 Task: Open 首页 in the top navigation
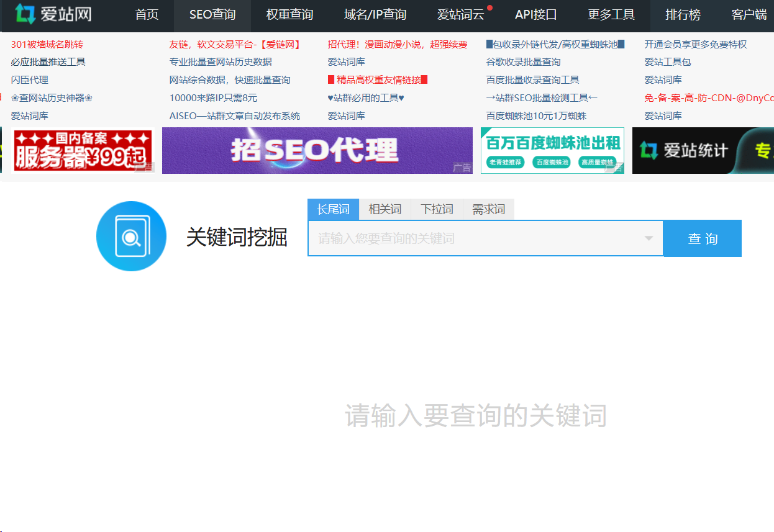[147, 14]
